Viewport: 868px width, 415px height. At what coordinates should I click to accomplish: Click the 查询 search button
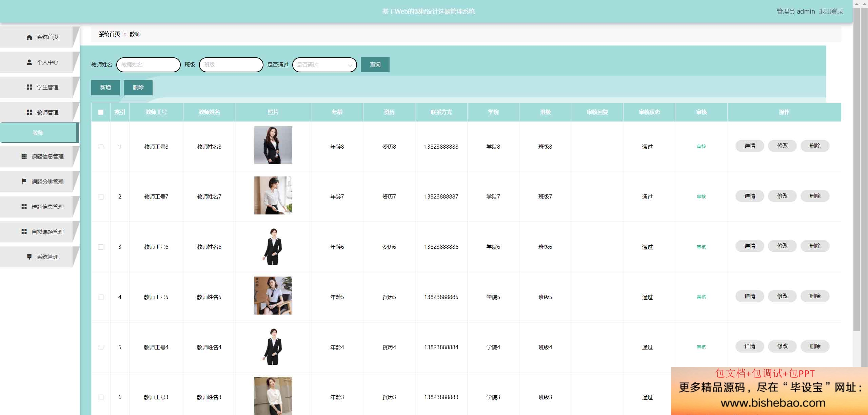coord(375,64)
